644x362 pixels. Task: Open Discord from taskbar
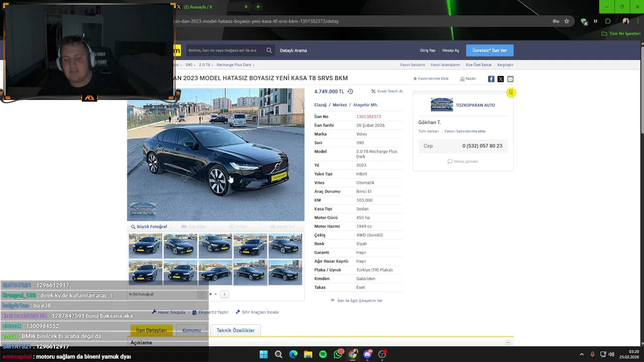(367, 354)
